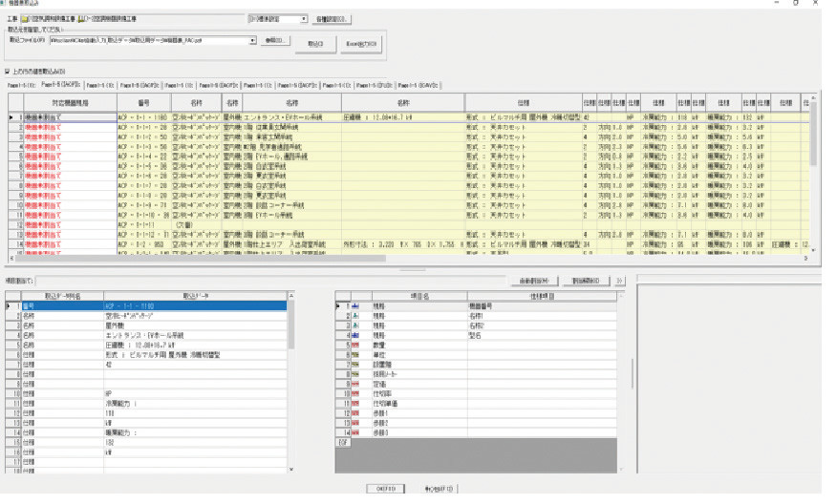Click the 自動割当 button
The height and width of the screenshot is (504, 837).
click(x=533, y=281)
